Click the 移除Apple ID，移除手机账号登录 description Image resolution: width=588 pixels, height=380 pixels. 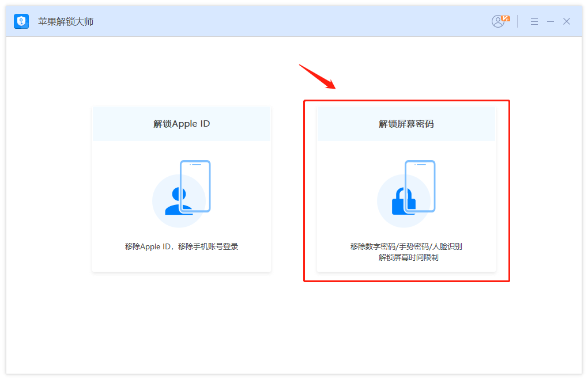[182, 246]
